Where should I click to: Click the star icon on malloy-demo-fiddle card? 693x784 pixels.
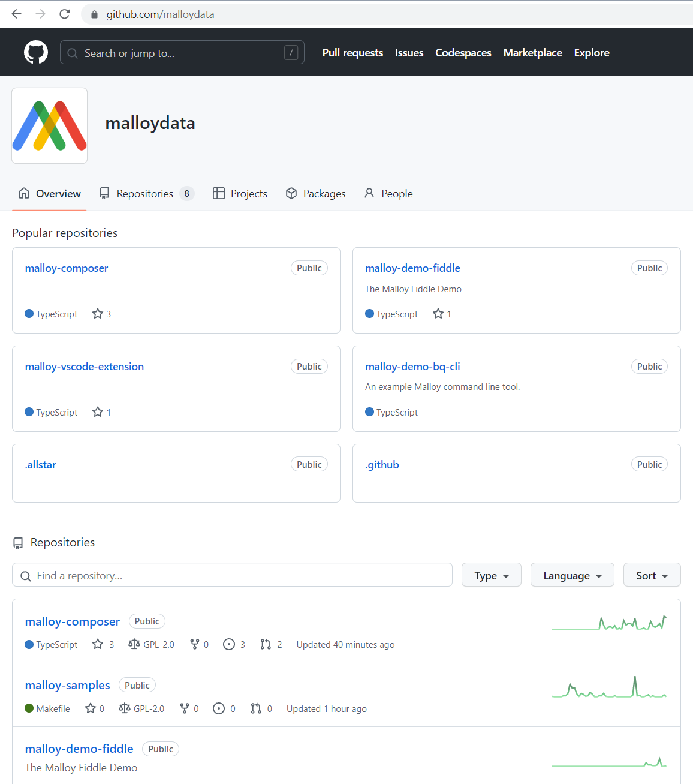(438, 314)
